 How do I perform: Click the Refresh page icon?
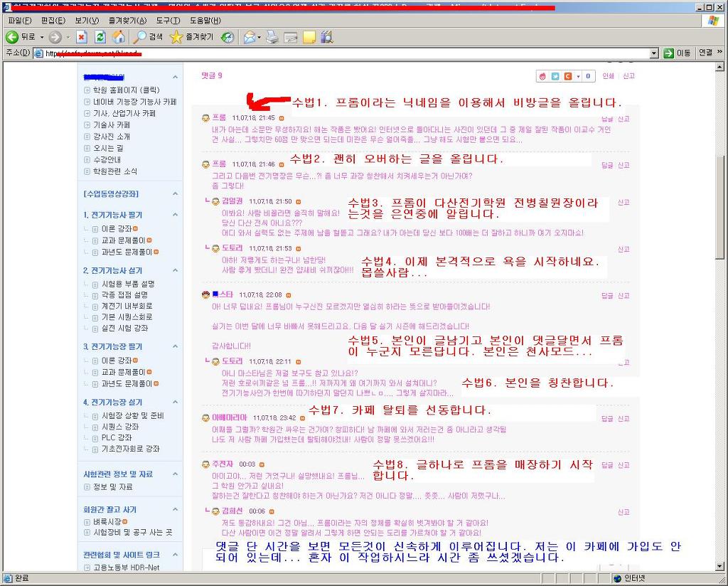tap(100, 37)
